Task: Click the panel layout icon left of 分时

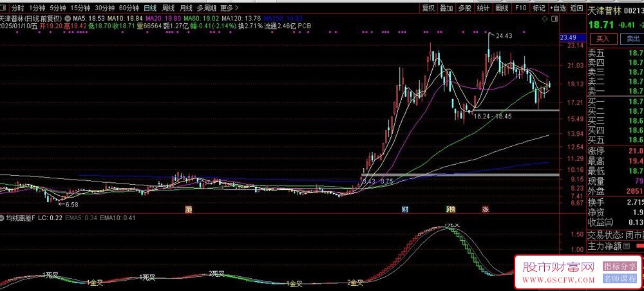Action: pos(3,7)
